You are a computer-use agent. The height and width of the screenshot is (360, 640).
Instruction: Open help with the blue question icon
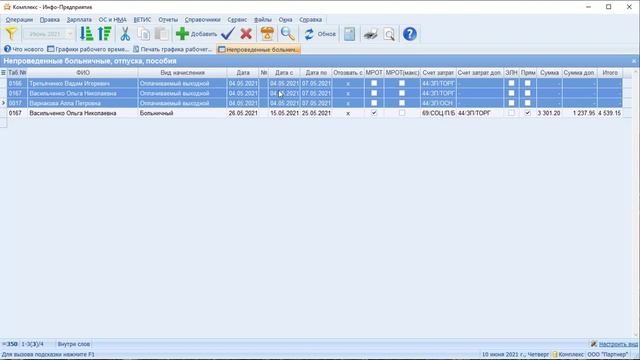410,34
